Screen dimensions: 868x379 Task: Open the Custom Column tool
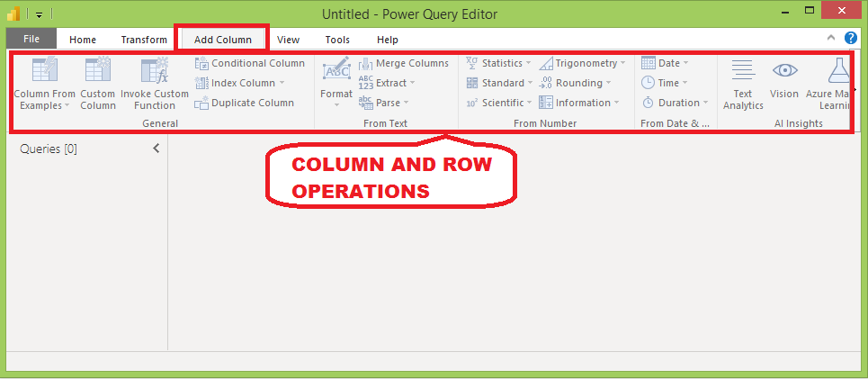click(x=97, y=84)
